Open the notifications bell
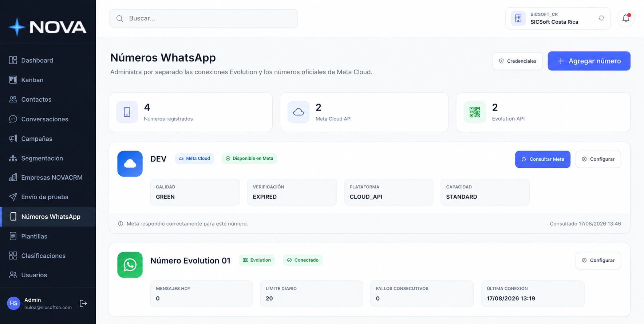 click(x=626, y=18)
